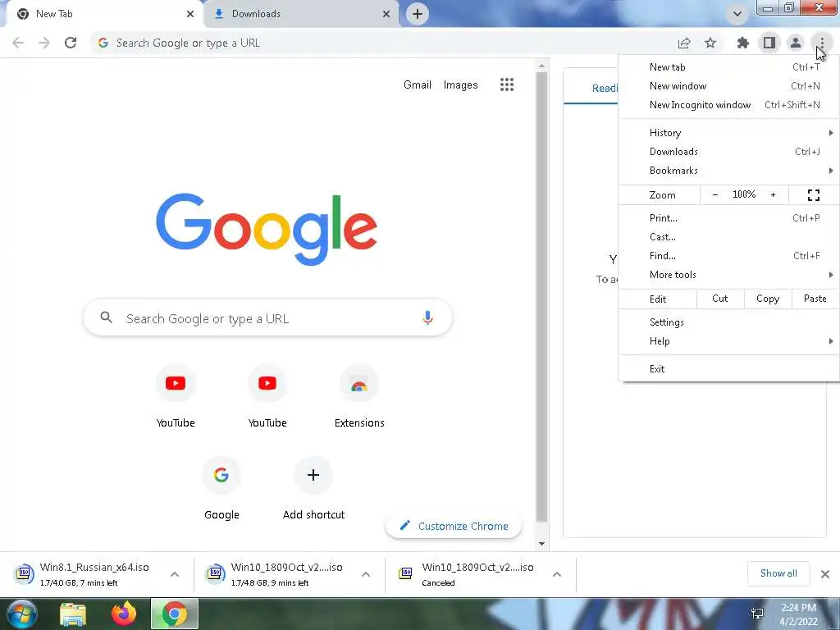Expand the Help submenu
The image size is (840, 630).
(728, 341)
